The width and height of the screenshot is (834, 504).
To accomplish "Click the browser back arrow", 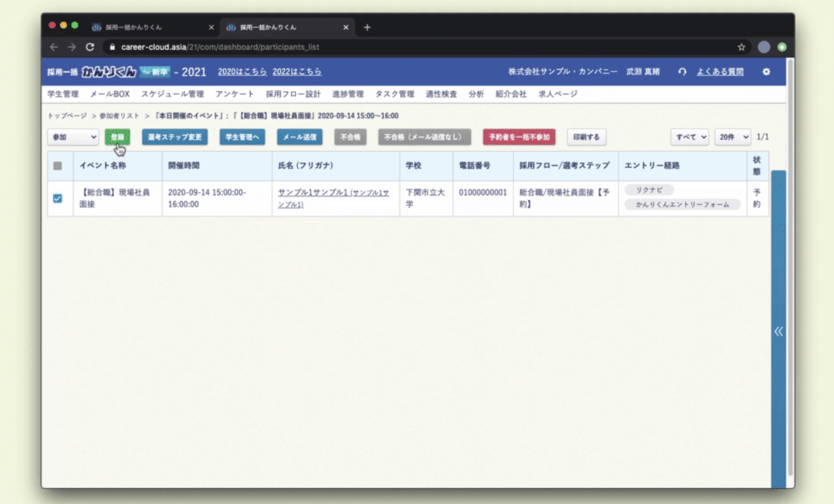I will [54, 47].
